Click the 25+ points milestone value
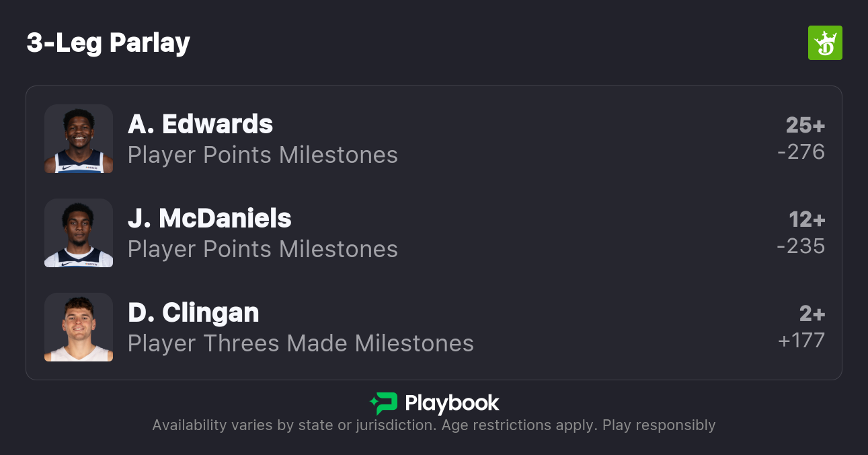This screenshot has height=455, width=868. pos(805,125)
